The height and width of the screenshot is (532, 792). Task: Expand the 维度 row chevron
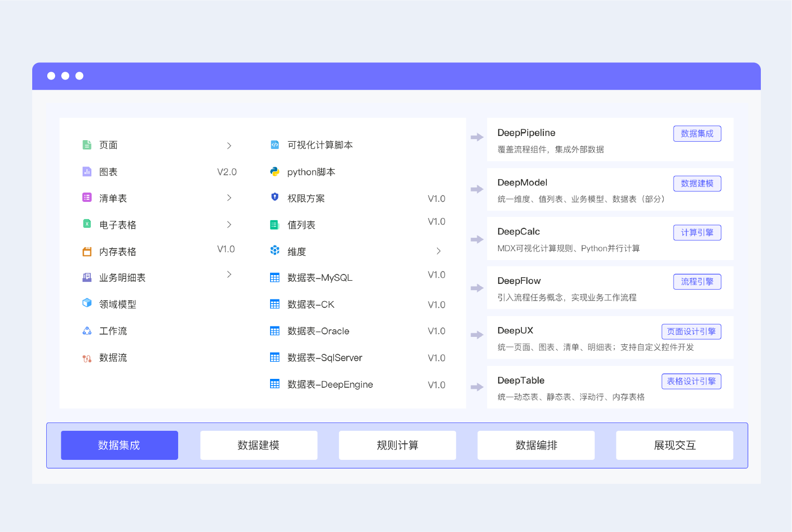click(x=438, y=251)
